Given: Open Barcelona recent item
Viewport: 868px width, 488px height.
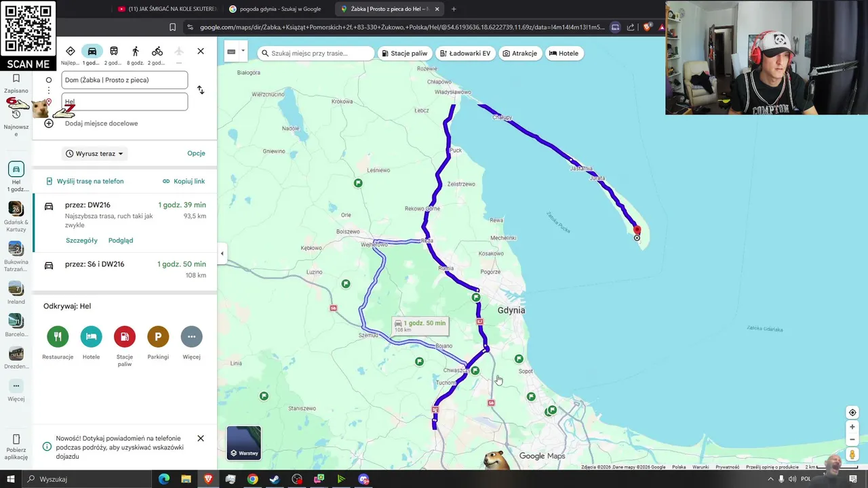Looking at the screenshot, I should pos(16,325).
